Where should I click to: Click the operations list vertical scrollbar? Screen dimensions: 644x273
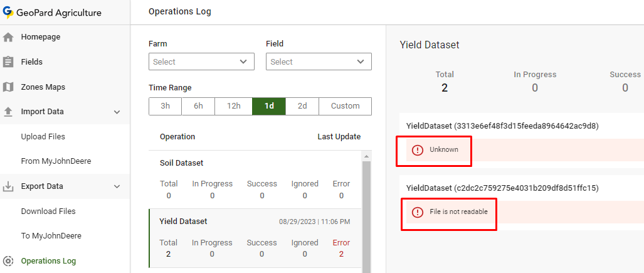point(366,213)
